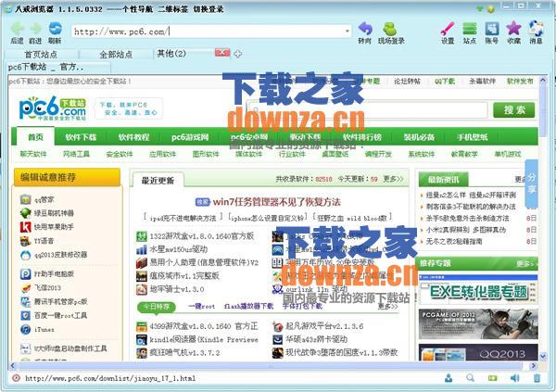Click the magnifier icon in status bar
This screenshot has width=556, height=392.
[x=470, y=378]
